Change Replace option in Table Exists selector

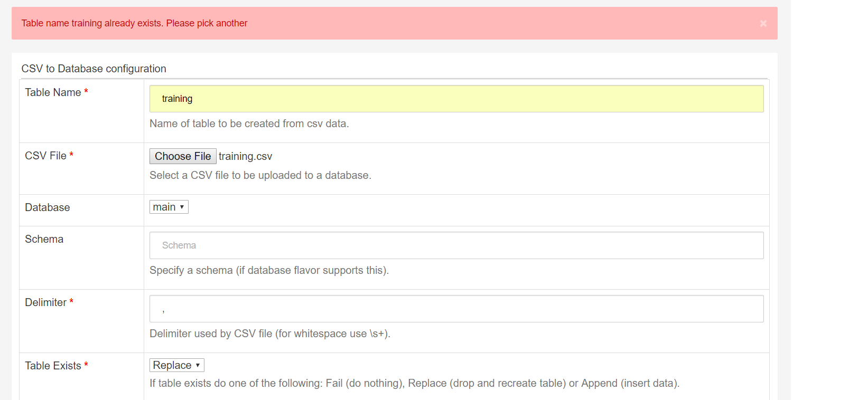click(176, 365)
